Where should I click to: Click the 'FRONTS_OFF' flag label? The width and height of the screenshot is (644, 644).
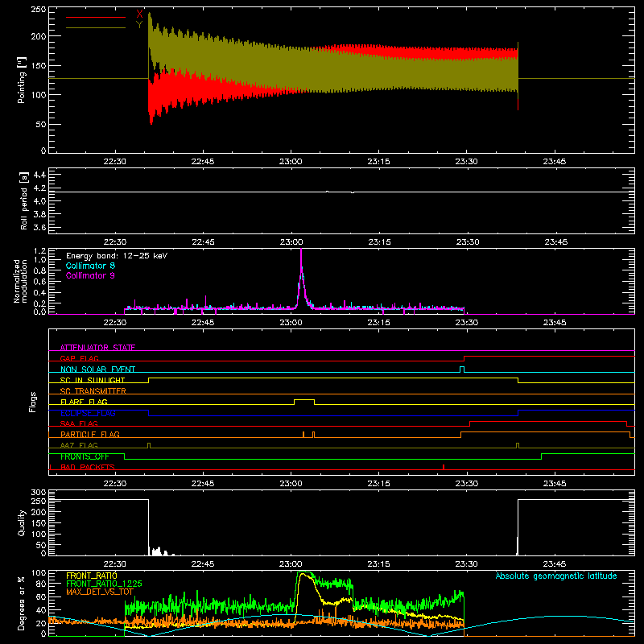pyautogui.click(x=85, y=456)
